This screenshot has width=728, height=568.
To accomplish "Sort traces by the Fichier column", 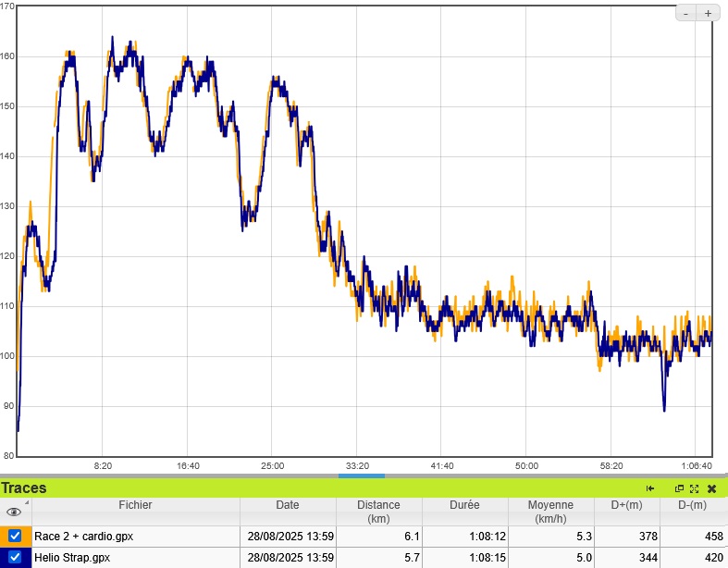I will (135, 505).
